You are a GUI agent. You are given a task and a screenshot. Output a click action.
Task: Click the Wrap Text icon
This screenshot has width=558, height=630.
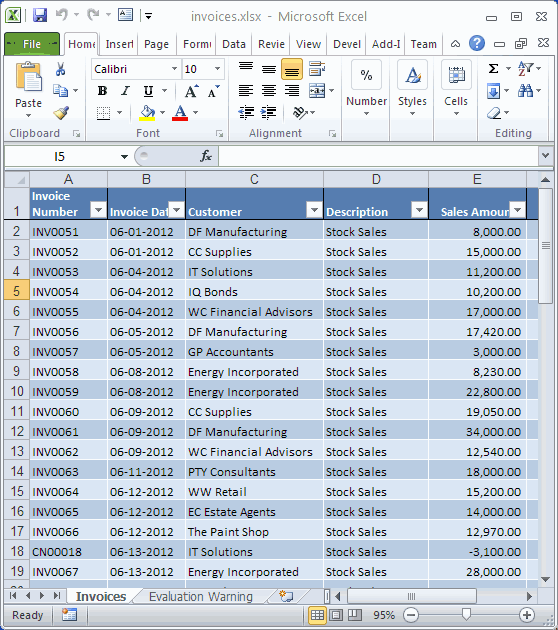pyautogui.click(x=317, y=69)
